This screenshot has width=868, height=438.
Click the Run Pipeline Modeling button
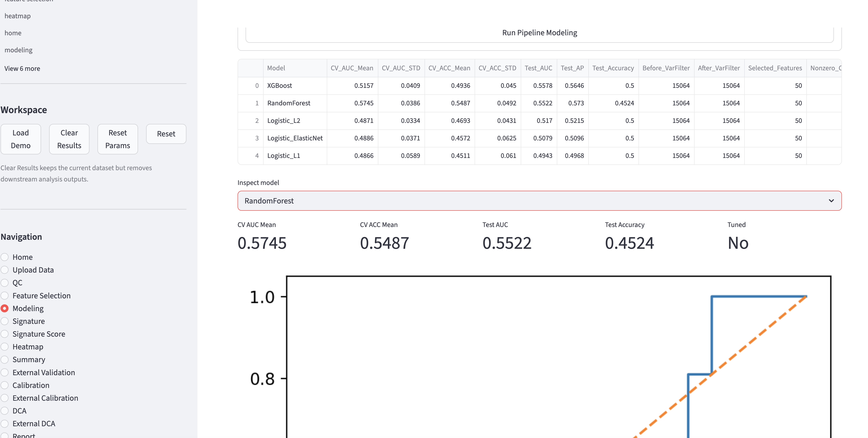pos(539,33)
